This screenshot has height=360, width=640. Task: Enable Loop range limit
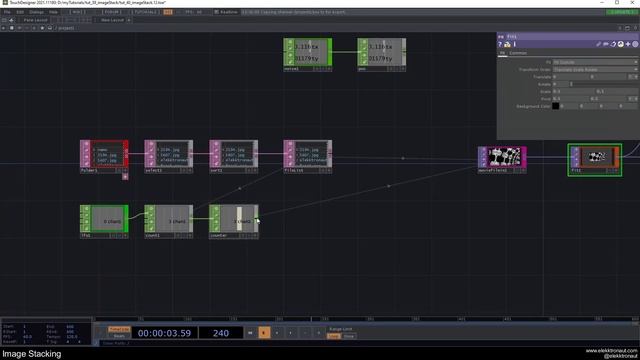333,336
